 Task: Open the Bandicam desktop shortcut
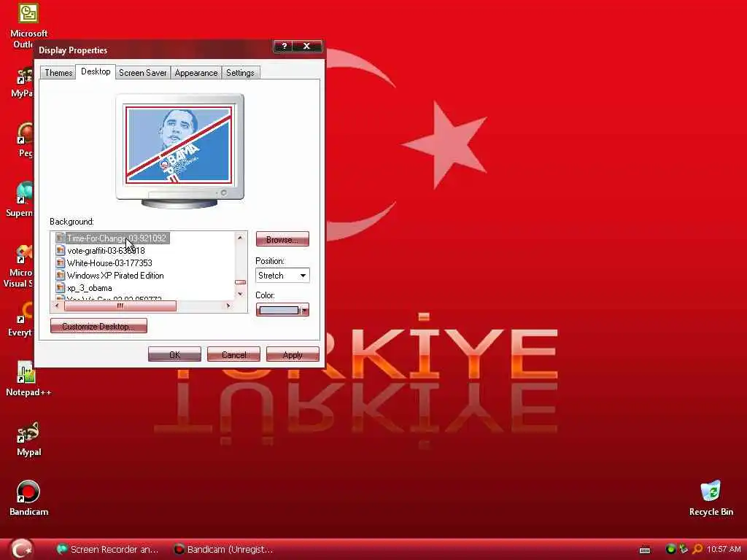tap(28, 498)
